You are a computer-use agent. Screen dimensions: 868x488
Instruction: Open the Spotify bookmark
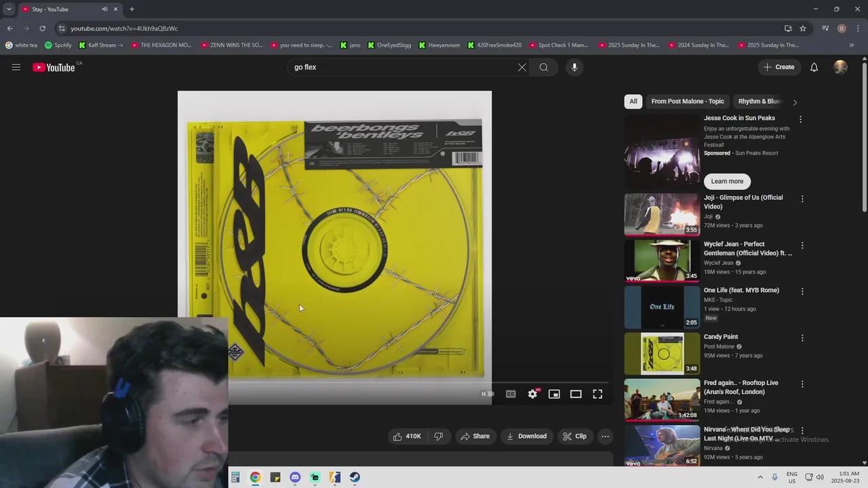click(x=58, y=45)
